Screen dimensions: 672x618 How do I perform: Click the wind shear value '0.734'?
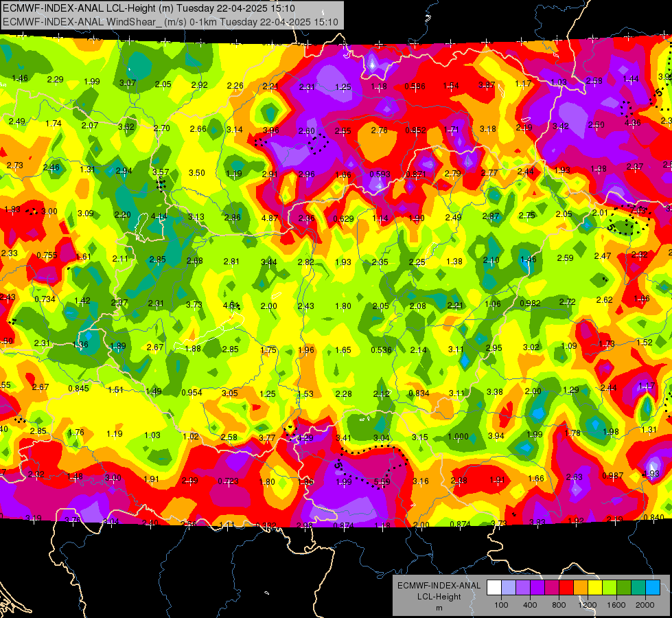pyautogui.click(x=45, y=299)
